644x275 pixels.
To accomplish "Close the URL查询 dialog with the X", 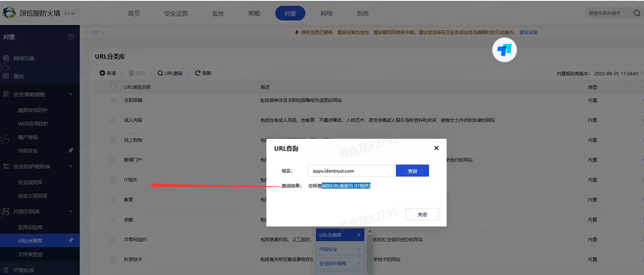I will (436, 148).
